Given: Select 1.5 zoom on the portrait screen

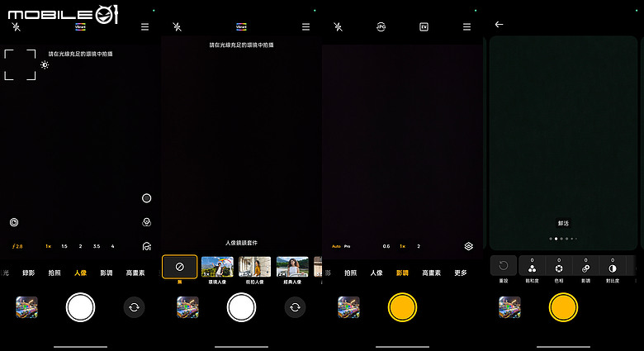Looking at the screenshot, I should (64, 246).
